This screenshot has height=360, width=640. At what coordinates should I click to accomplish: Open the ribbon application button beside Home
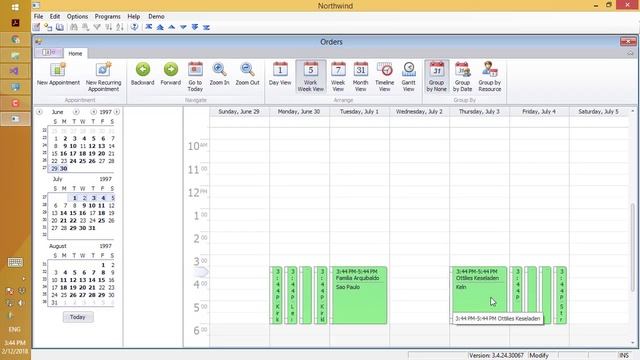[49, 53]
